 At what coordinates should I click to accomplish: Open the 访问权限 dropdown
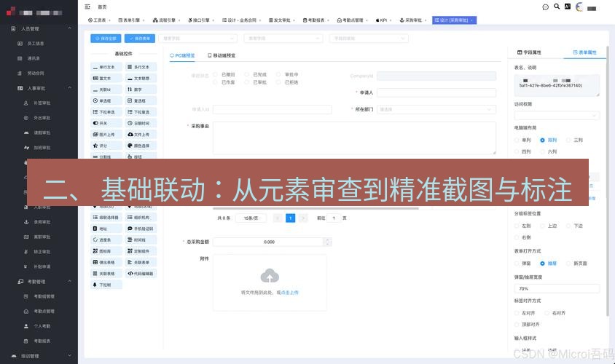pos(557,116)
